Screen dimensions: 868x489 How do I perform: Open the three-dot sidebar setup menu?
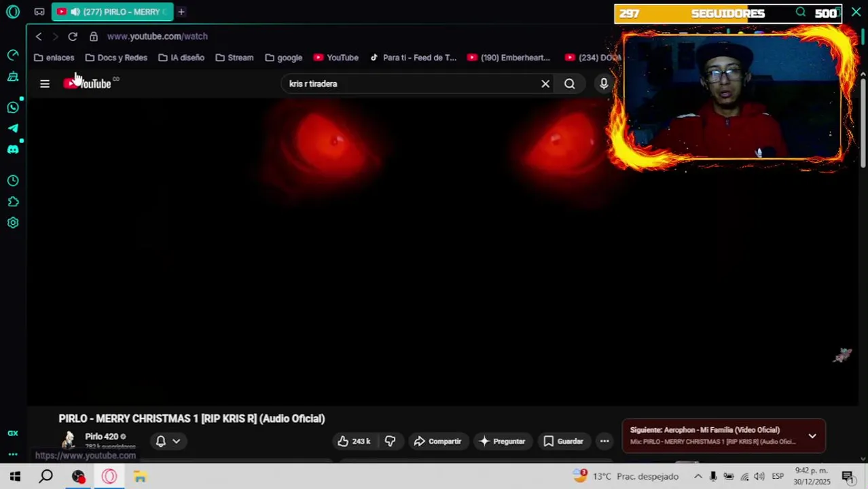(x=13, y=454)
